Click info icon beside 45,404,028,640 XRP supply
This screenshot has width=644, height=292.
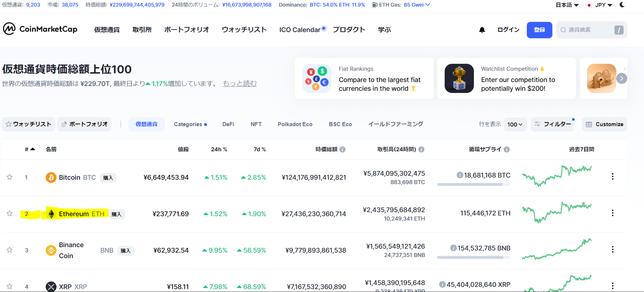pyautogui.click(x=442, y=284)
